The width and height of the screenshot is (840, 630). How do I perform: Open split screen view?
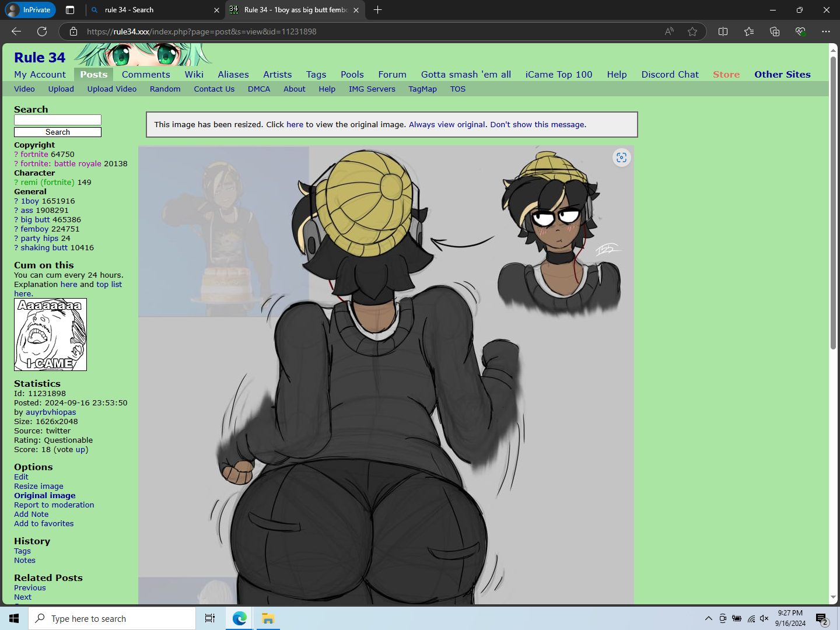[723, 32]
